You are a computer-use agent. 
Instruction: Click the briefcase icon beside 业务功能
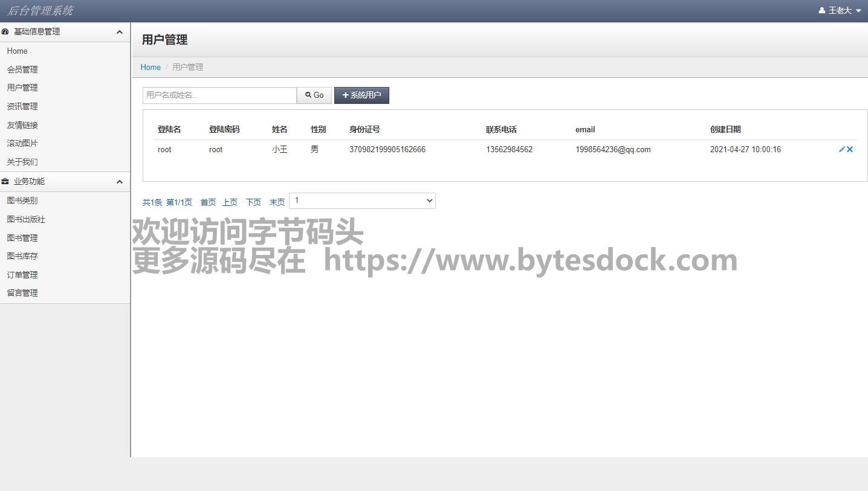pyautogui.click(x=5, y=182)
